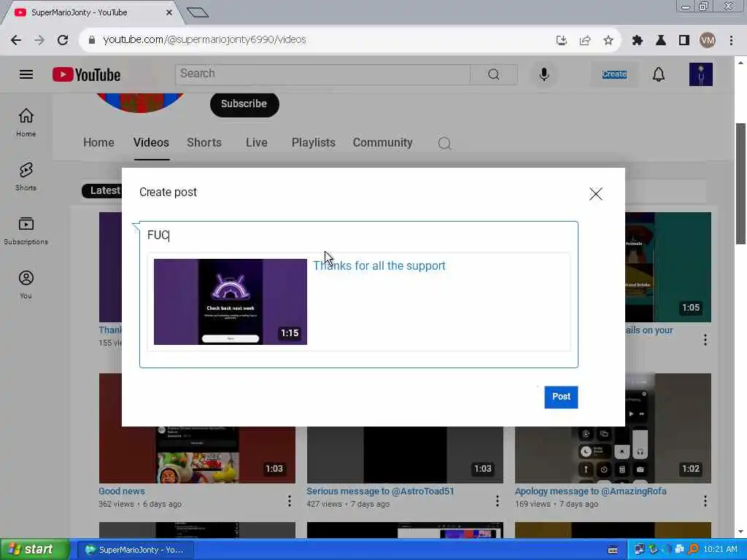Viewport: 747px width, 560px height.
Task: Select the Videos channel tab
Action: point(151,142)
